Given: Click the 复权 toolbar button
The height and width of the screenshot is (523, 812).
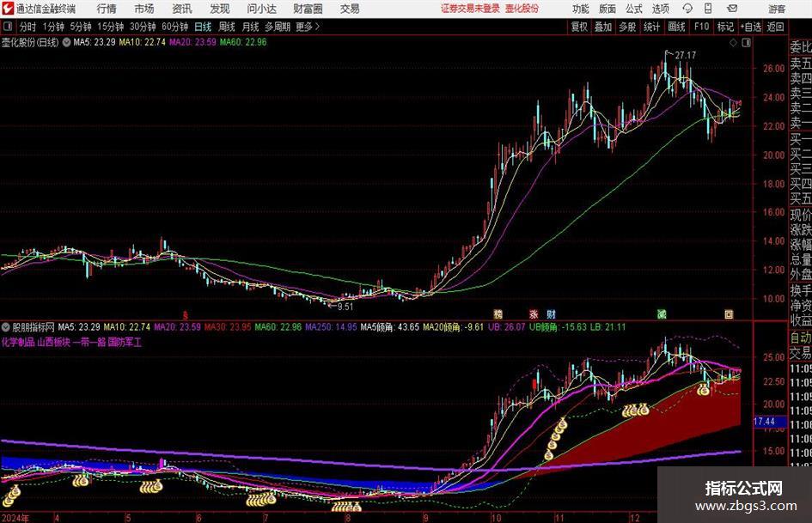Looking at the screenshot, I should tap(579, 27).
